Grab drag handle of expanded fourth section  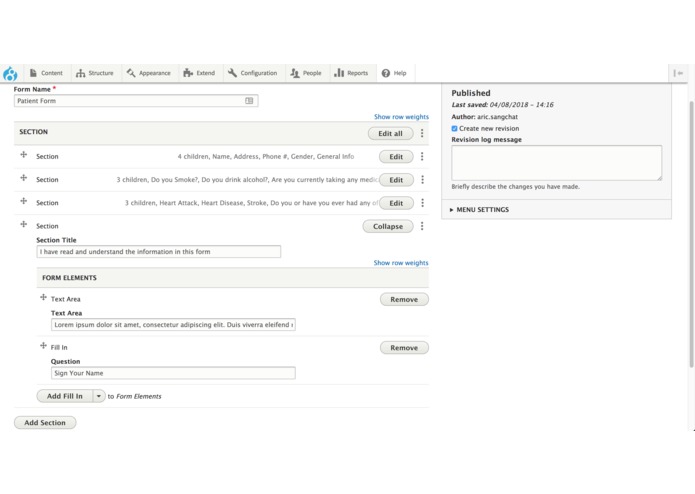click(24, 224)
